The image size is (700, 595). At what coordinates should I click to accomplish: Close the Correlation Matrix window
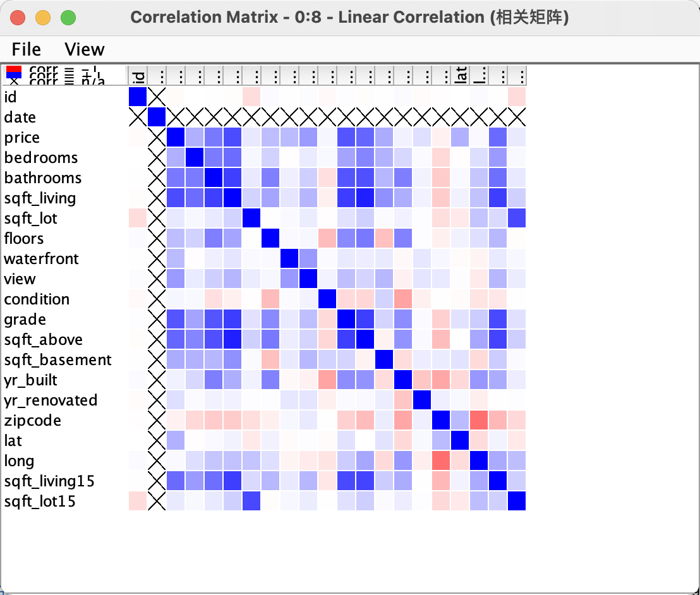pos(18,18)
